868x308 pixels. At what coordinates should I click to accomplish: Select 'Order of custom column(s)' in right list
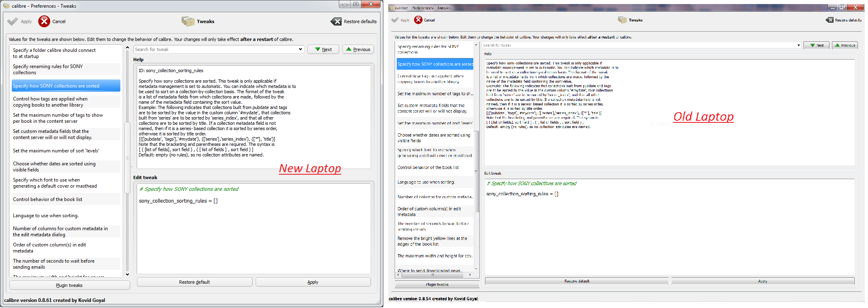[x=435, y=212]
